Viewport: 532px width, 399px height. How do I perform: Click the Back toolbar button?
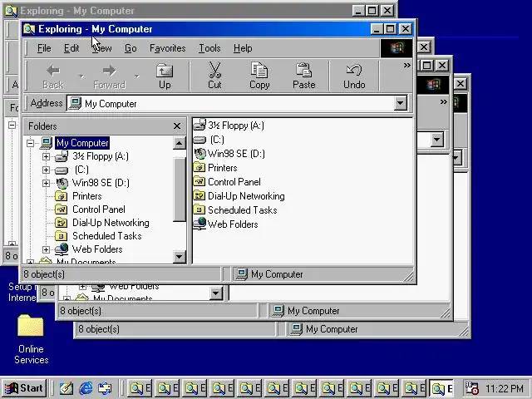point(53,76)
